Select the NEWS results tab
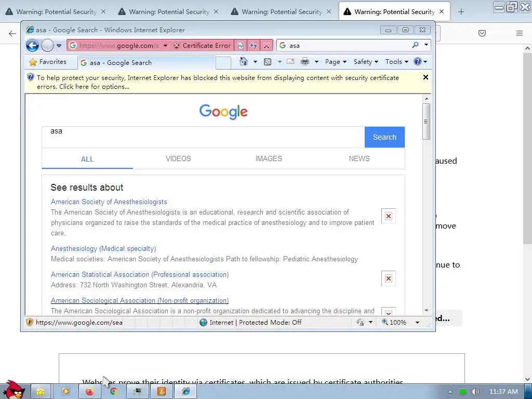 360,159
